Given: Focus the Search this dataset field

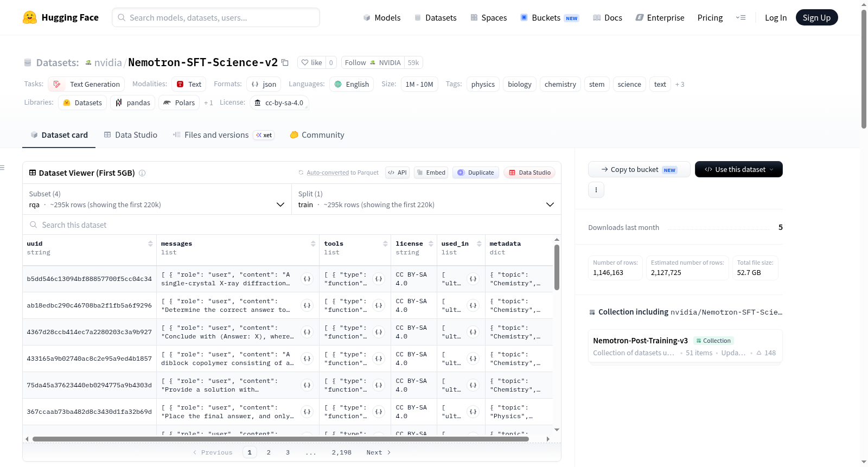Looking at the screenshot, I should click(x=292, y=225).
